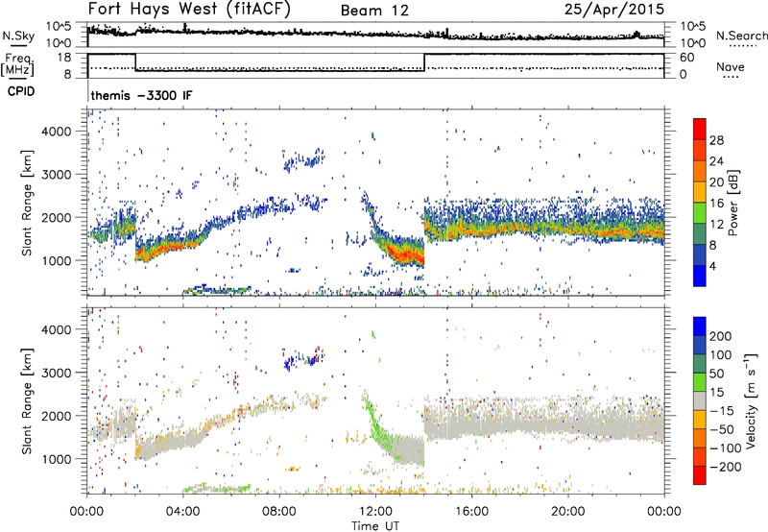
Task: Click the "themis -3300 IF" CPID text
Action: click(x=141, y=95)
